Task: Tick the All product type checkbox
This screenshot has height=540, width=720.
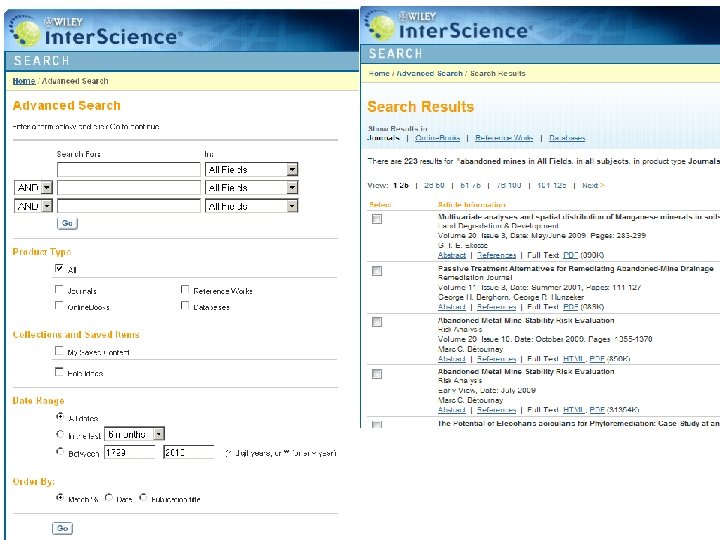Action: (x=59, y=268)
